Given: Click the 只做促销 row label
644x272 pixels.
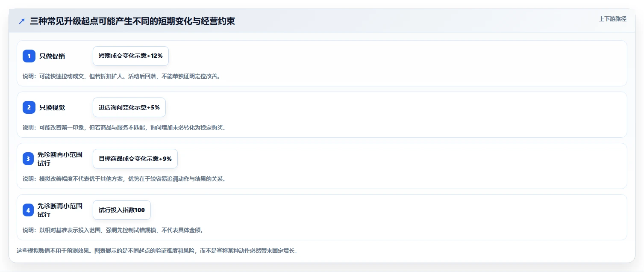Looking at the screenshot, I should (52, 56).
